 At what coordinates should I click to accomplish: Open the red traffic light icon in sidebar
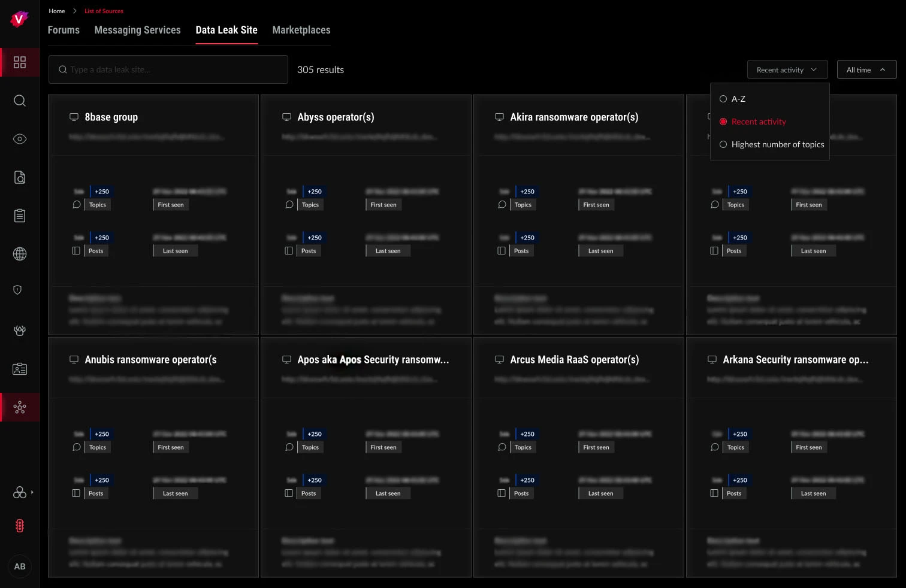(20, 526)
